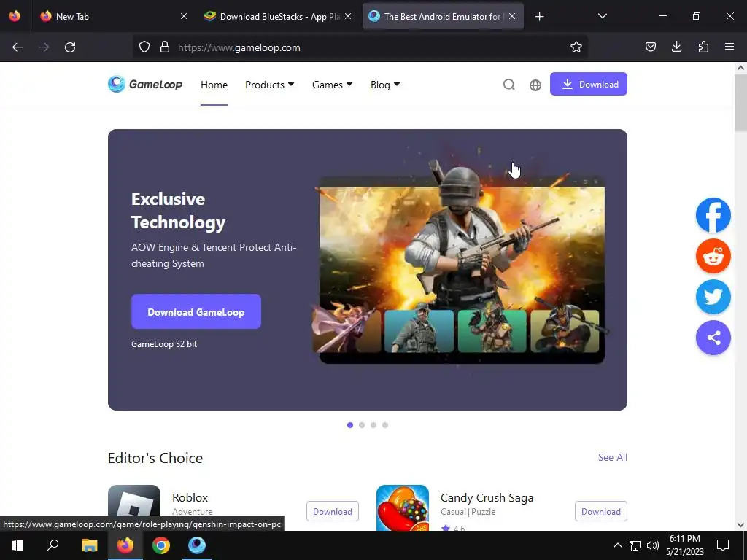Click the Download GameLoop banner button
747x560 pixels.
tap(196, 311)
